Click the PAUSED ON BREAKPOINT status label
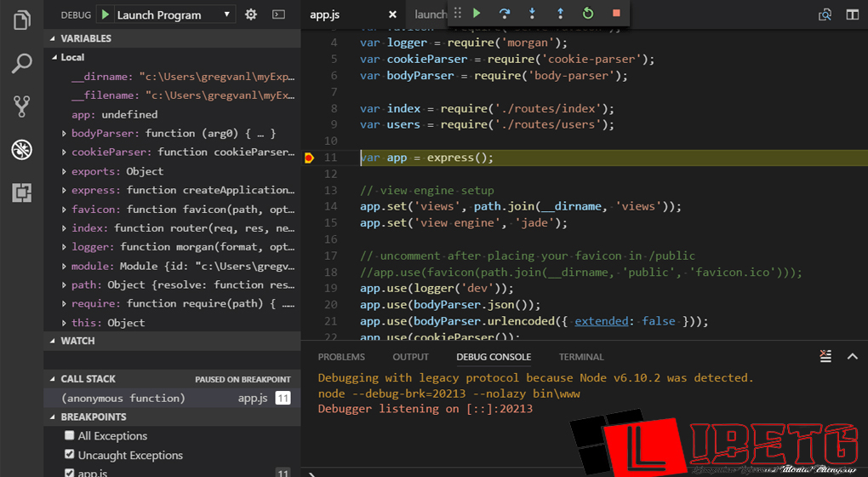Screen dimensions: 868x477 tap(243, 380)
